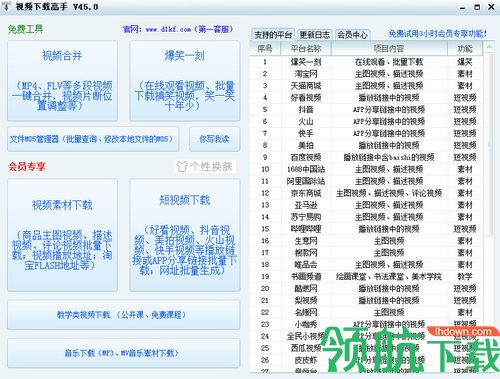Screen dimensions: 500x379
Task: Select the 京东商城 platform row
Action: tap(366, 193)
